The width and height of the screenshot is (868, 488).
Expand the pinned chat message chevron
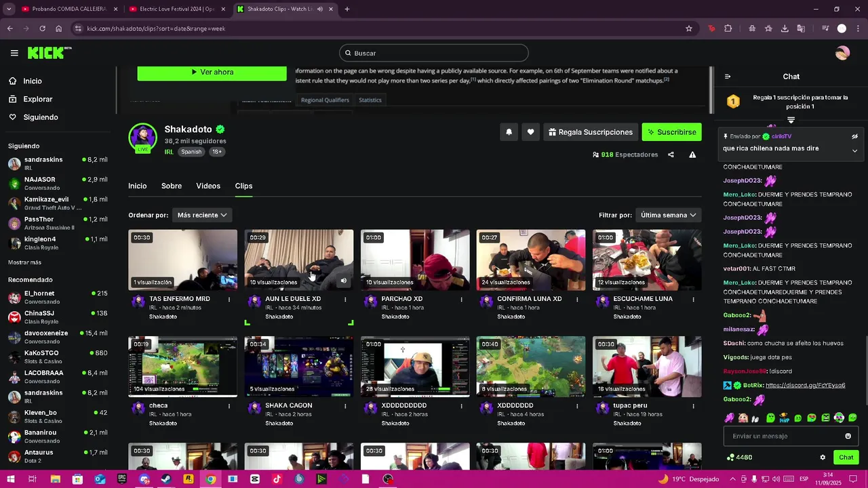pyautogui.click(x=854, y=150)
